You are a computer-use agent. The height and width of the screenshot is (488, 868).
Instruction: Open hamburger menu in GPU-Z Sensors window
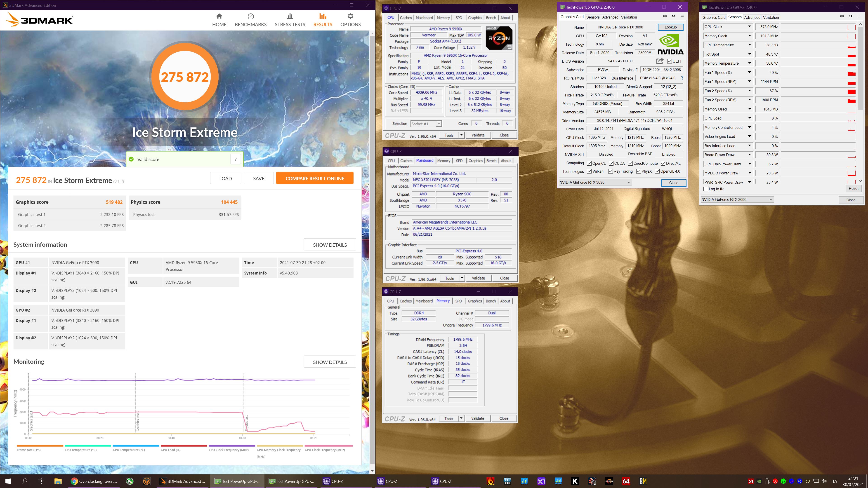click(x=859, y=16)
